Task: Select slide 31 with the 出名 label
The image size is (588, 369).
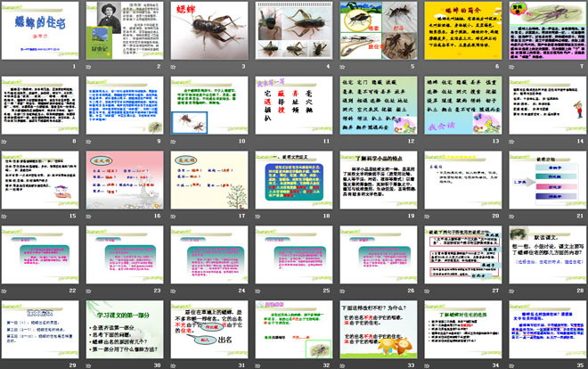Action: (x=209, y=331)
